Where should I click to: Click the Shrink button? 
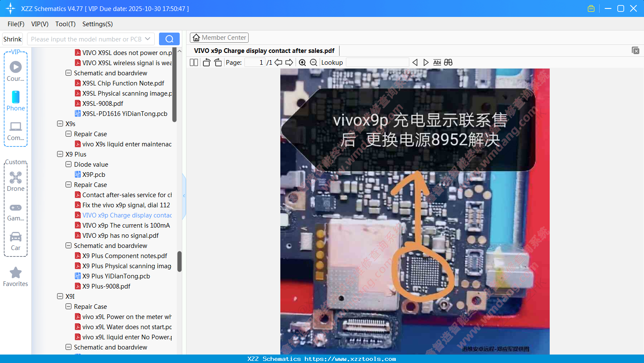[x=12, y=38]
